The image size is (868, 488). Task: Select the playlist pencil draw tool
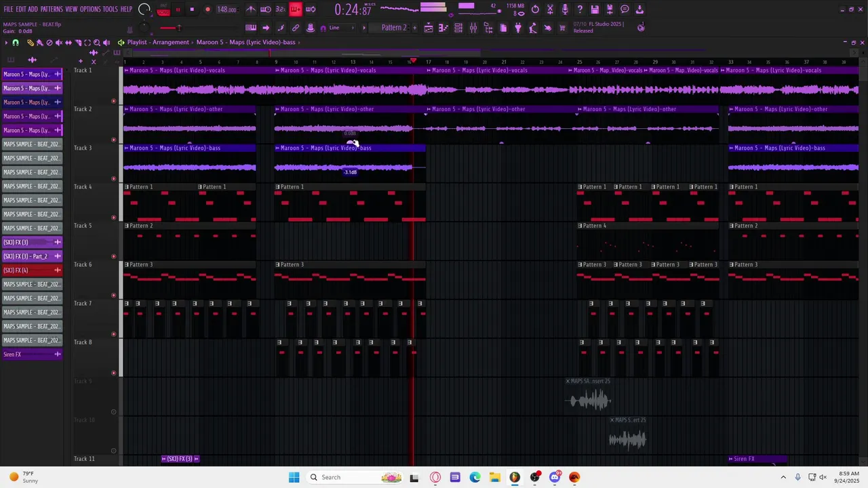[30, 42]
